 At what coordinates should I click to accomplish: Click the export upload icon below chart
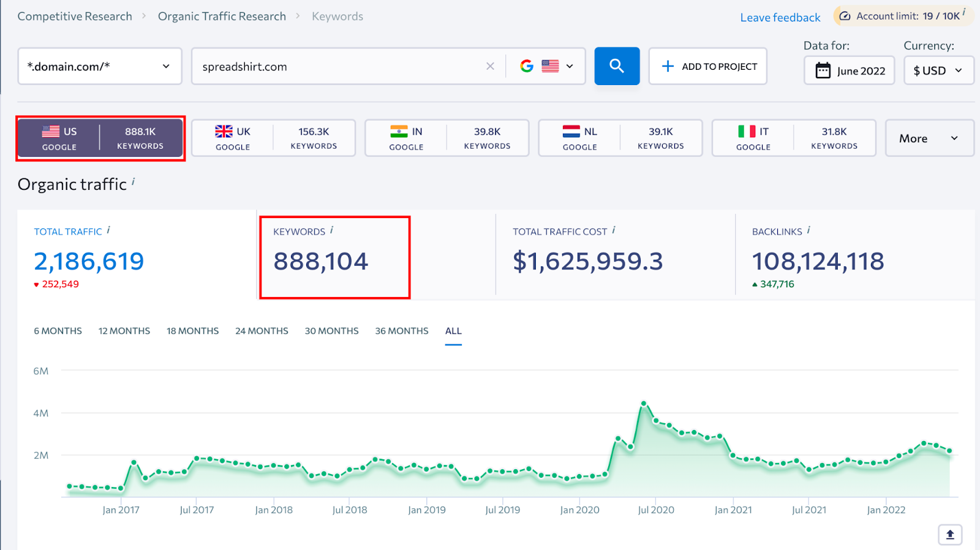[x=950, y=535]
